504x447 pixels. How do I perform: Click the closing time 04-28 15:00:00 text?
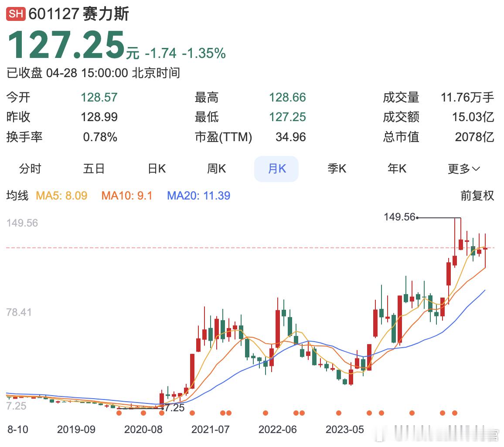[x=87, y=73]
